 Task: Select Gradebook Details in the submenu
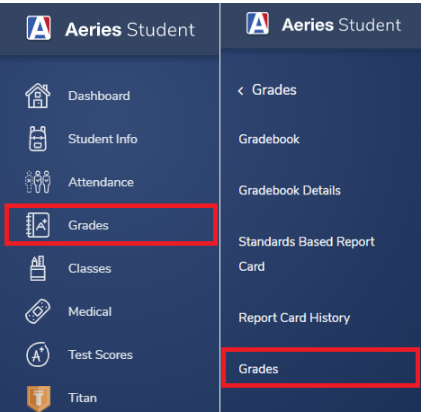click(x=290, y=190)
